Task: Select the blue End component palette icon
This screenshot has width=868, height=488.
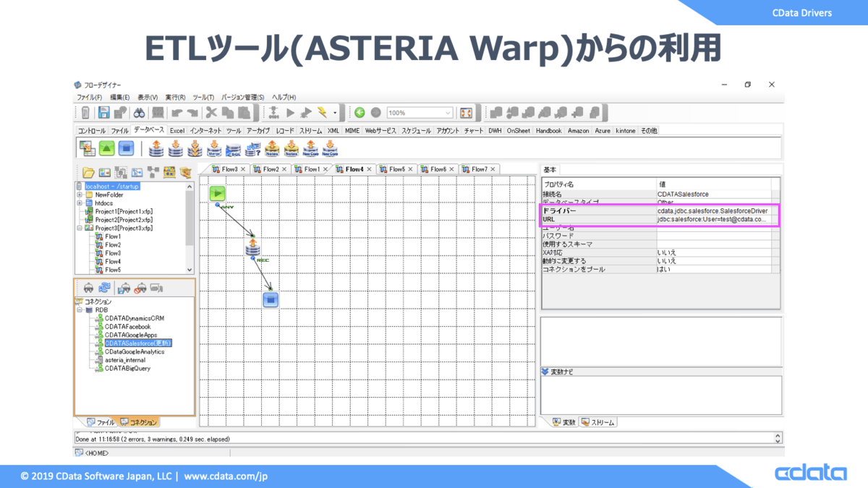Action: 126,148
